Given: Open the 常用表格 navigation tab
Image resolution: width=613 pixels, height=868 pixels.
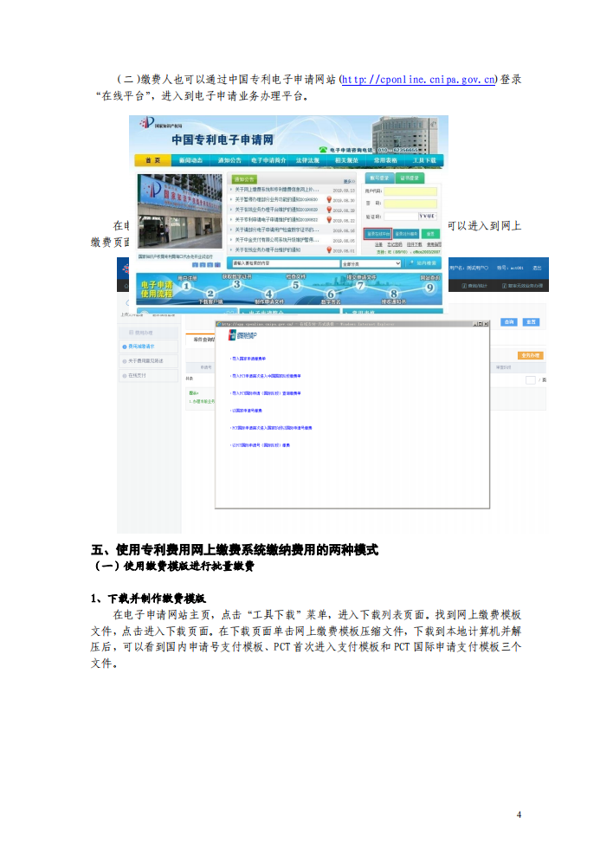Looking at the screenshot, I should 385,160.
